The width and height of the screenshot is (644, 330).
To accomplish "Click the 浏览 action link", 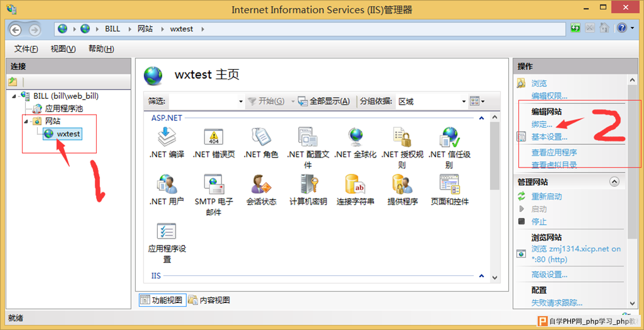I will (x=539, y=84).
